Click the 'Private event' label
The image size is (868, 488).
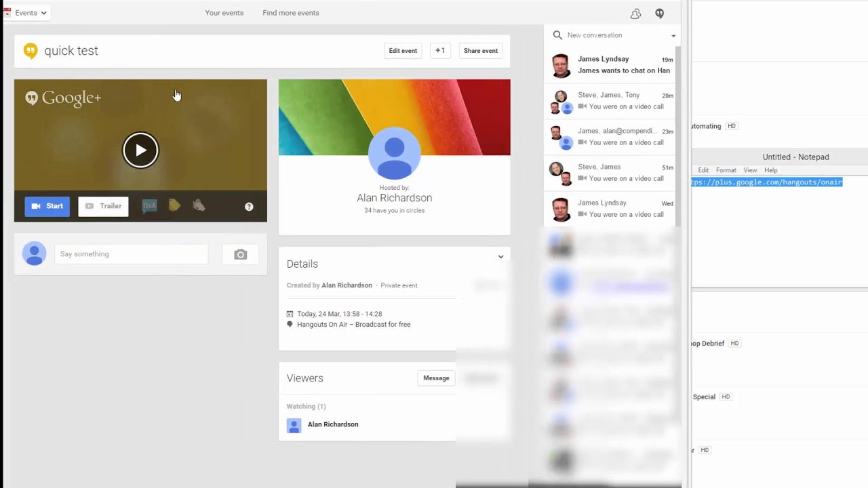[x=399, y=285]
